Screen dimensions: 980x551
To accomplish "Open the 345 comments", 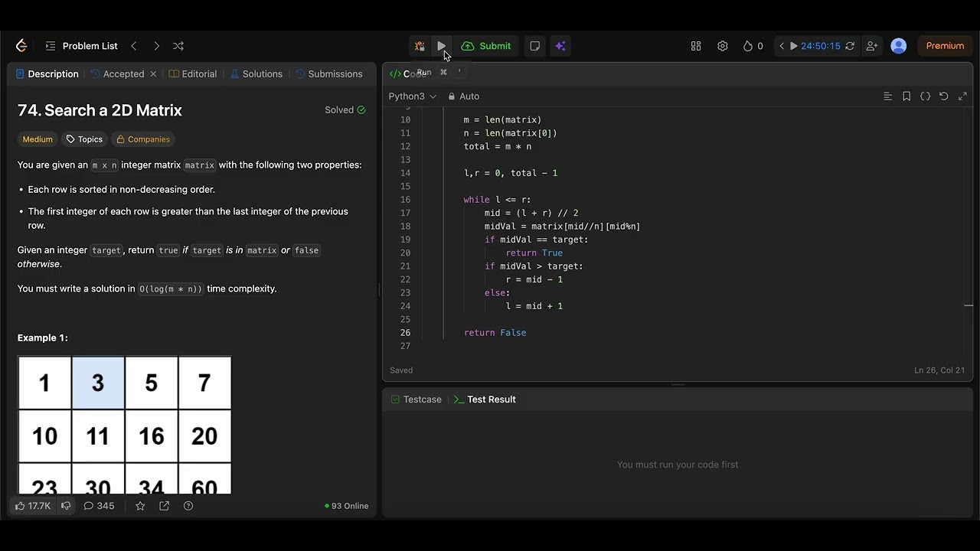I will click(x=99, y=506).
